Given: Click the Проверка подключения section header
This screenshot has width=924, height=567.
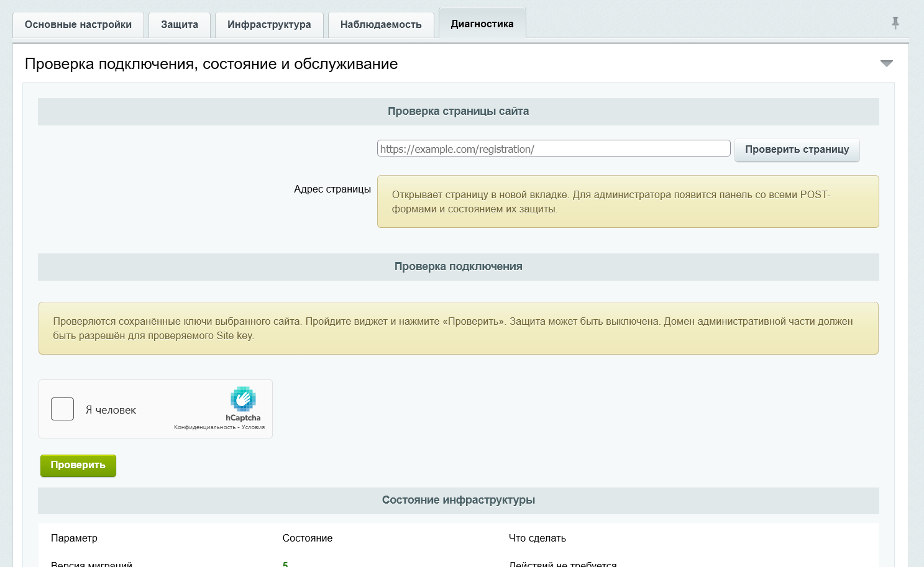Looking at the screenshot, I should [459, 267].
